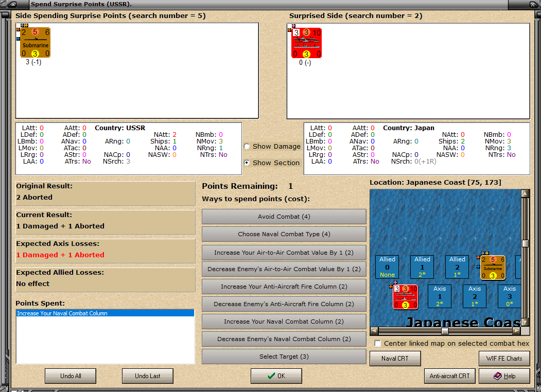
Task: Click the 'Country: USSR' label
Action: click(120, 128)
